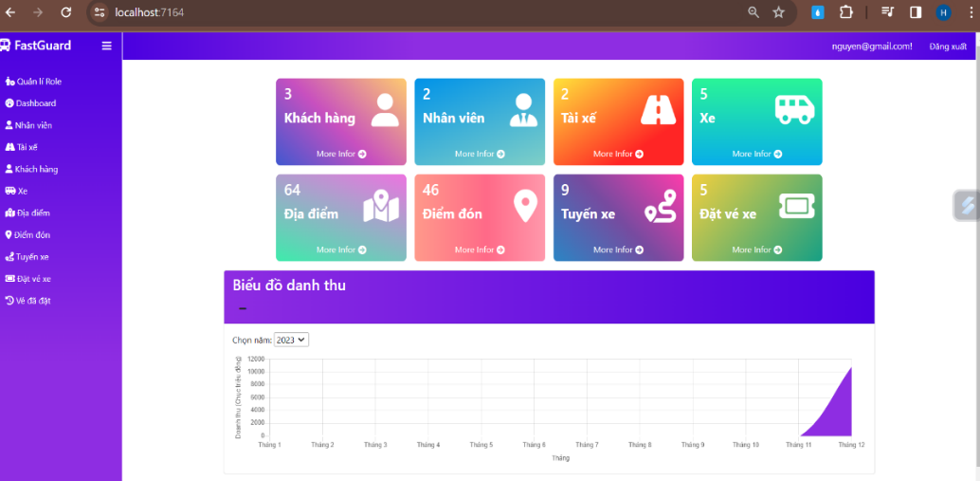980x481 pixels.
Task: Click the 9 count on Tuyến xe card
Action: 565,190
